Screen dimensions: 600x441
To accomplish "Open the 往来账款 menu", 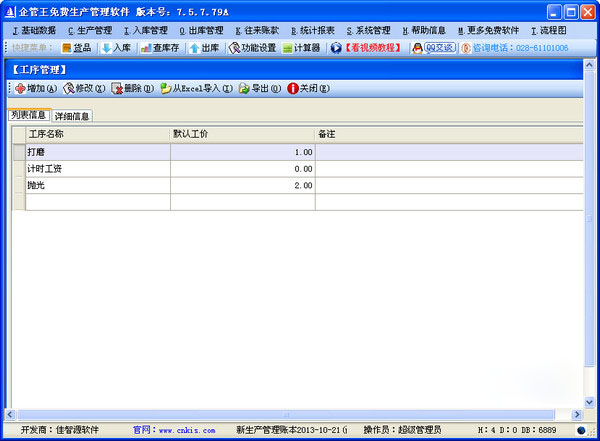I will pyautogui.click(x=257, y=31).
